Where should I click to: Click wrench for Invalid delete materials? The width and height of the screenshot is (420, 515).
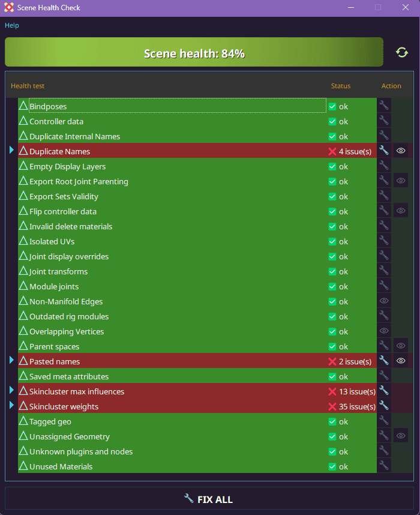[384, 226]
